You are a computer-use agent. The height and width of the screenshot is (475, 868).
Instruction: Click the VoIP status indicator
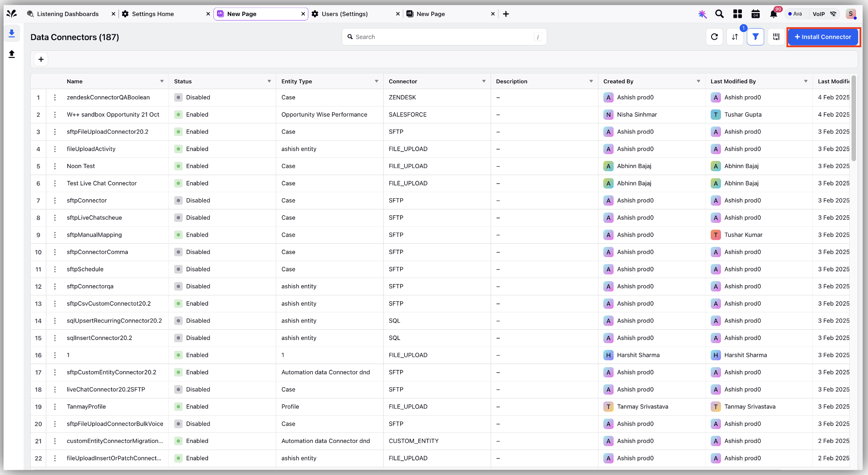click(824, 14)
